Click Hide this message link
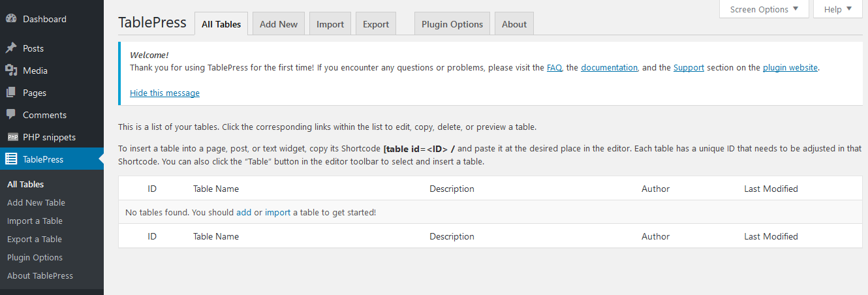The image size is (868, 295). (x=164, y=93)
